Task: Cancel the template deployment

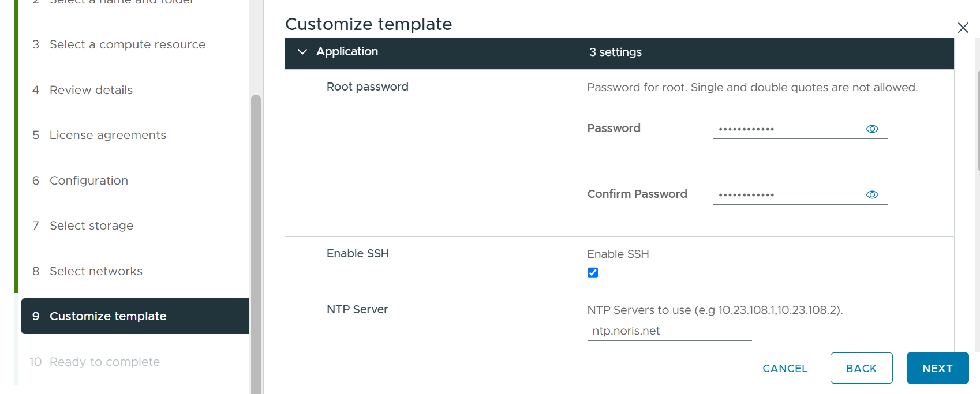Action: click(x=785, y=368)
